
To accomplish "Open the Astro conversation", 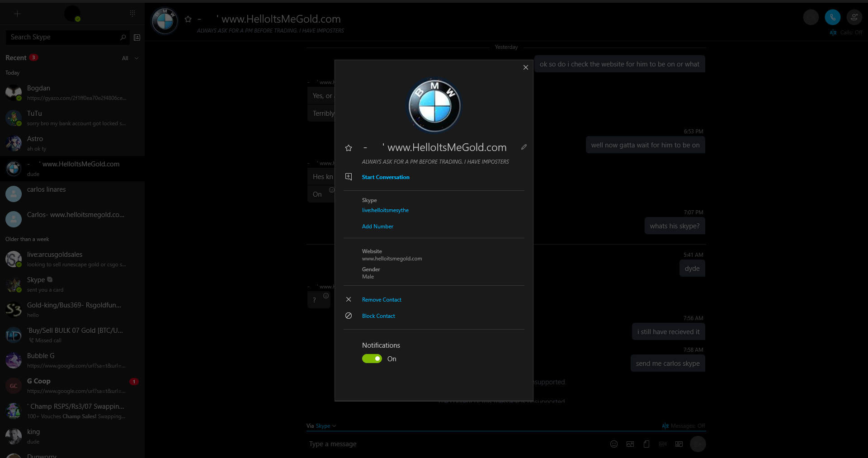I will [72, 143].
